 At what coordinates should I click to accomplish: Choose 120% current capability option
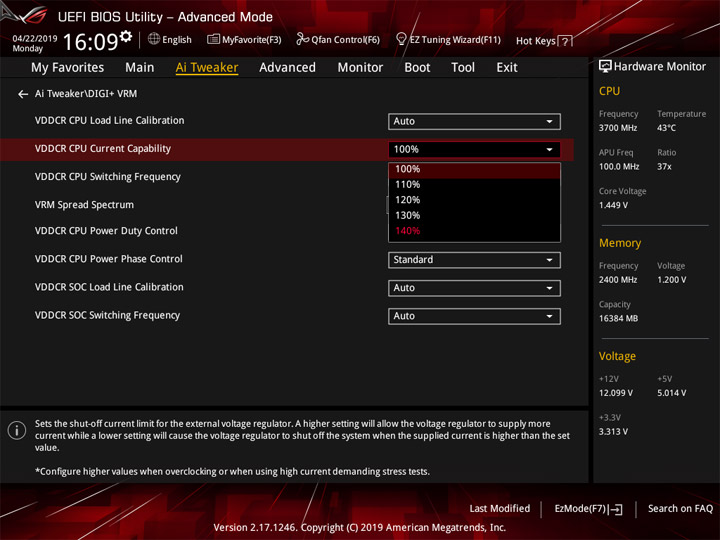click(x=474, y=200)
